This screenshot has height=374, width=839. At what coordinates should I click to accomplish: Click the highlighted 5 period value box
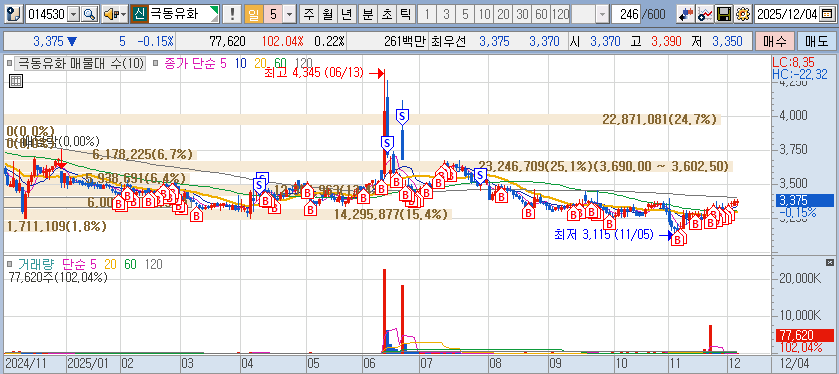tap(273, 14)
